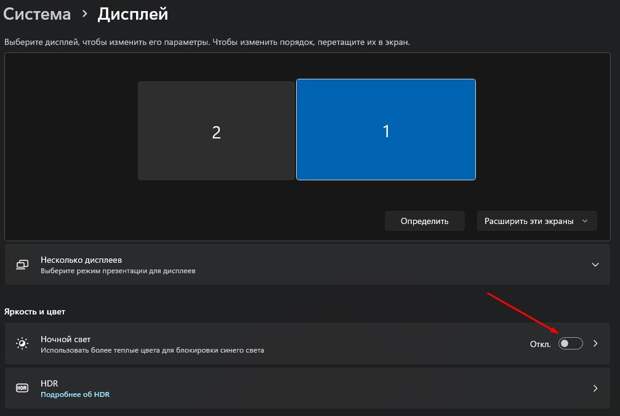The width and height of the screenshot is (620, 416).
Task: Toggle the Ночной свет switch
Action: pyautogui.click(x=570, y=344)
